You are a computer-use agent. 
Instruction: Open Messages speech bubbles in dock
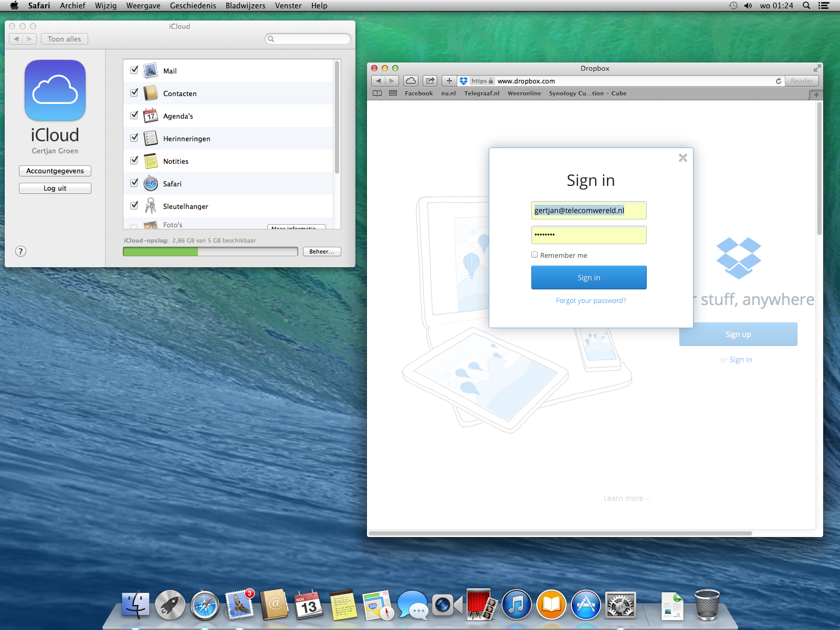click(413, 605)
